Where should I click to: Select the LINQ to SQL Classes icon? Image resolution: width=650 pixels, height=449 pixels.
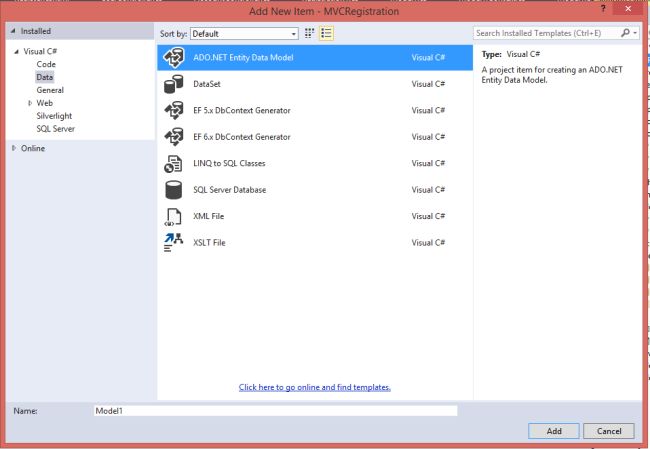173,163
